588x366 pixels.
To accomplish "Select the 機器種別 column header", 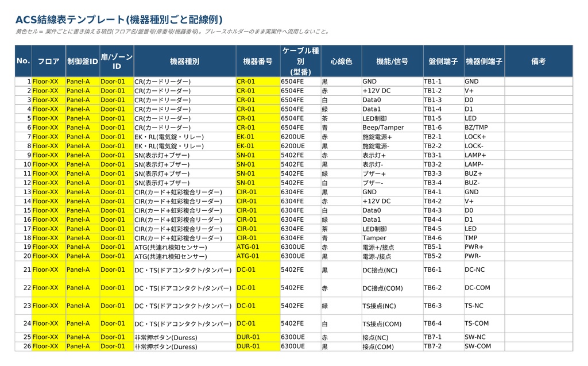I will (x=185, y=61).
